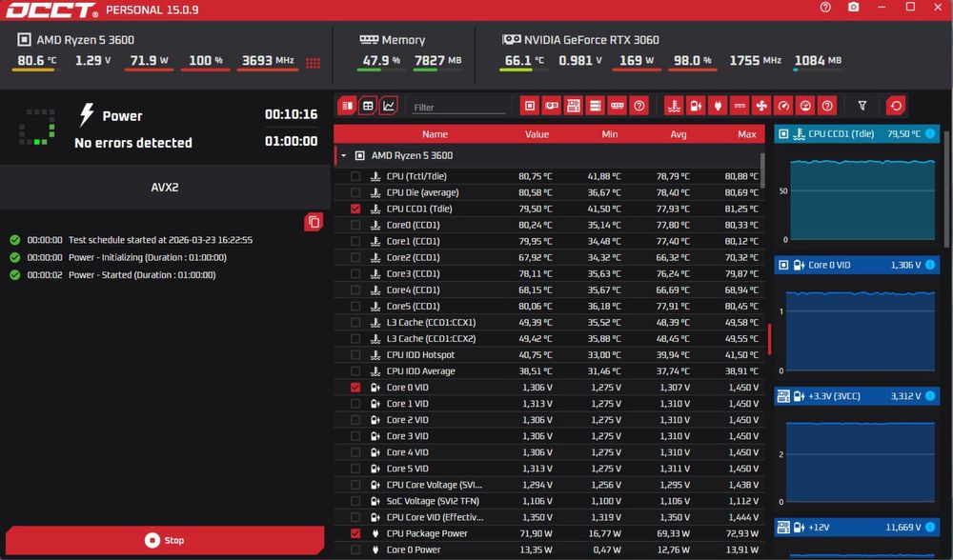This screenshot has width=953, height=560.
Task: Toggle the GPU sensors filter icon
Action: (551, 106)
